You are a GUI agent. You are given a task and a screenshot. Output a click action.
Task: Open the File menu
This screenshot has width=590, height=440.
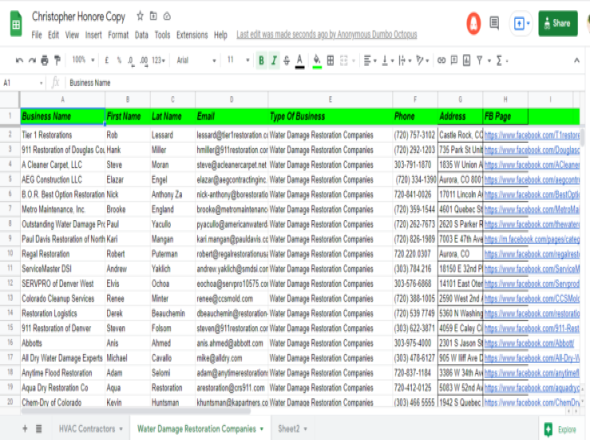coord(36,35)
